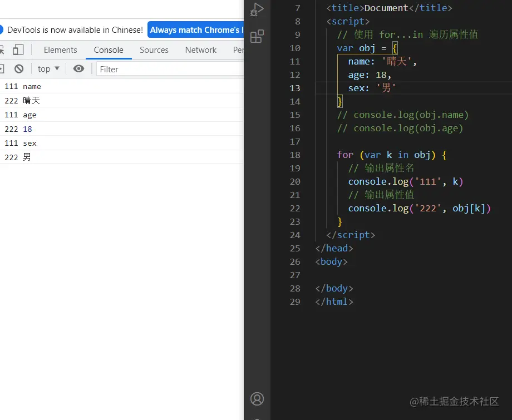The image size is (512, 420).
Task: Focus the console Filter field
Action: point(170,69)
